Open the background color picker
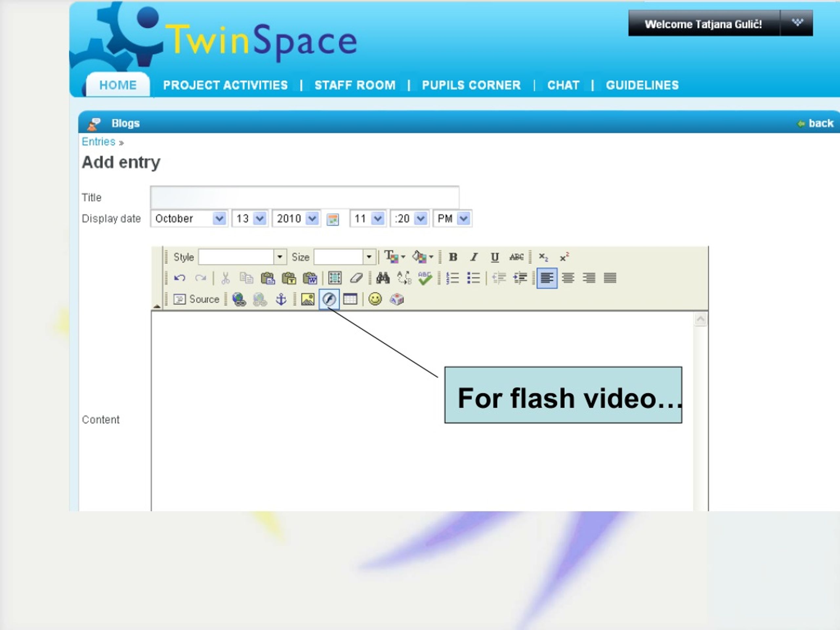The height and width of the screenshot is (630, 840). [x=423, y=257]
